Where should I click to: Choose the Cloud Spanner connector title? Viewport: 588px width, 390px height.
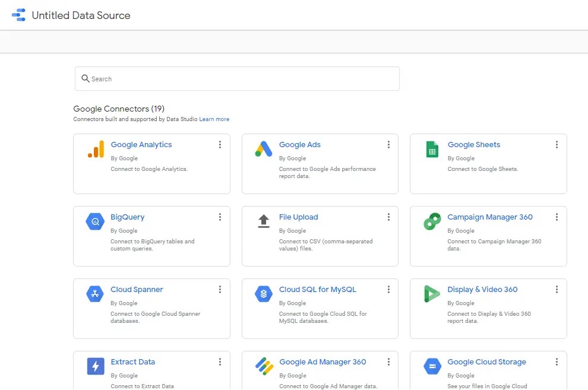click(x=137, y=289)
